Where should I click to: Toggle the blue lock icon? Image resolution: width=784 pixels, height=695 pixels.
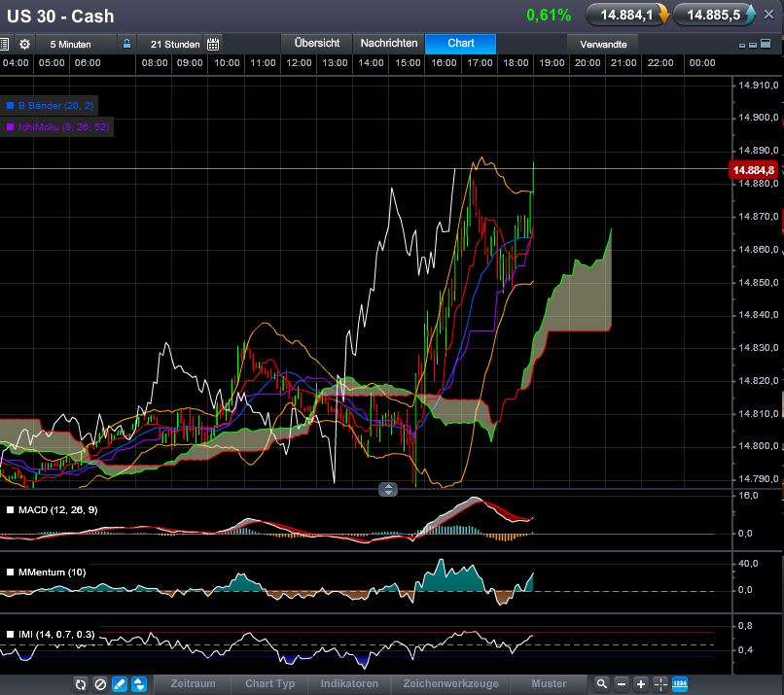pyautogui.click(x=127, y=44)
